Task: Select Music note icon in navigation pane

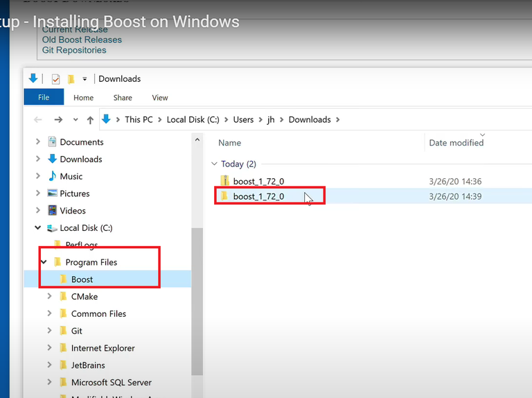Action: (x=52, y=176)
